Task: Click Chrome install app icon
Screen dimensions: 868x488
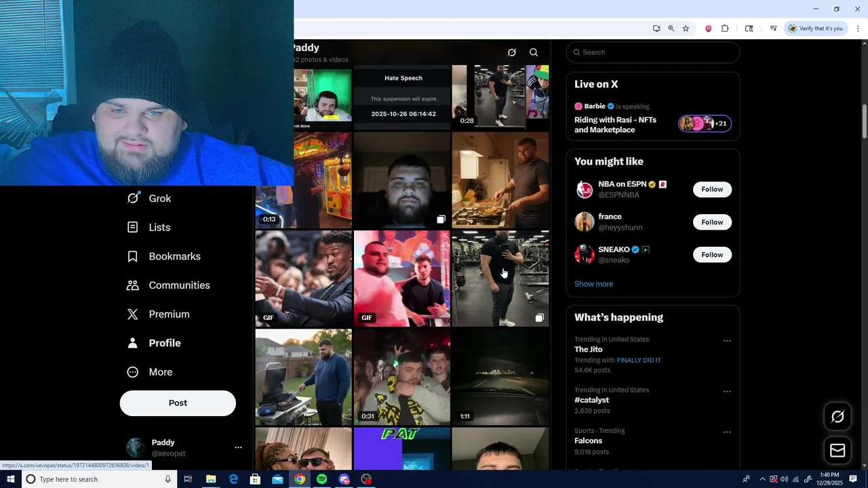Action: point(656,28)
